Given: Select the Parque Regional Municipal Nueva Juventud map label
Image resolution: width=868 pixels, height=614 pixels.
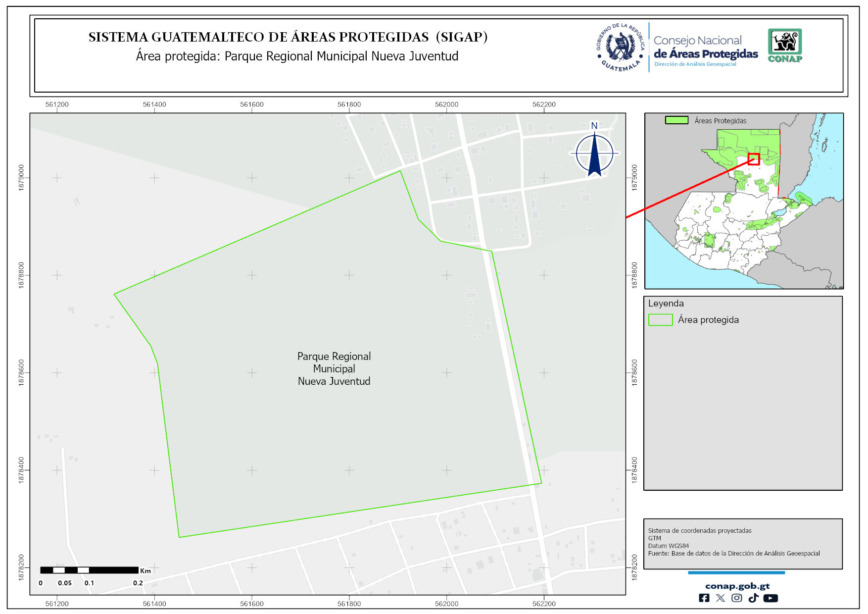Looking at the screenshot, I should [334, 369].
